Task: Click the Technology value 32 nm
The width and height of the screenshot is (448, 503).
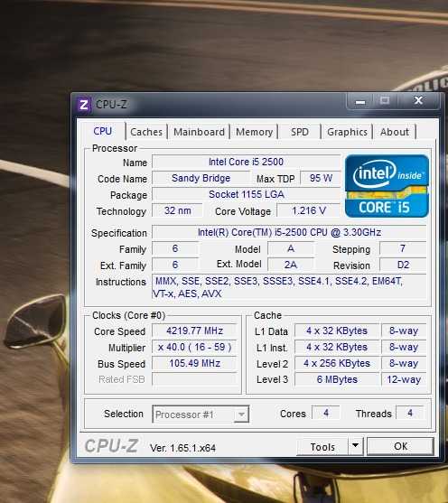Action: coord(177,210)
